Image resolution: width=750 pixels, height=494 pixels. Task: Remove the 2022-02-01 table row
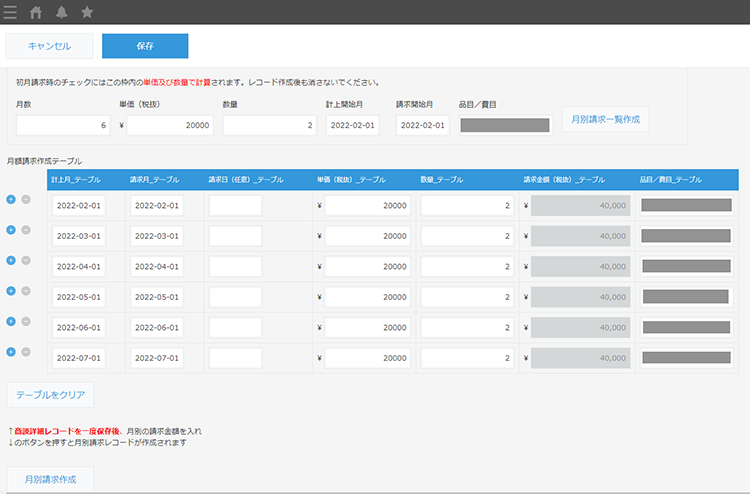(x=26, y=199)
